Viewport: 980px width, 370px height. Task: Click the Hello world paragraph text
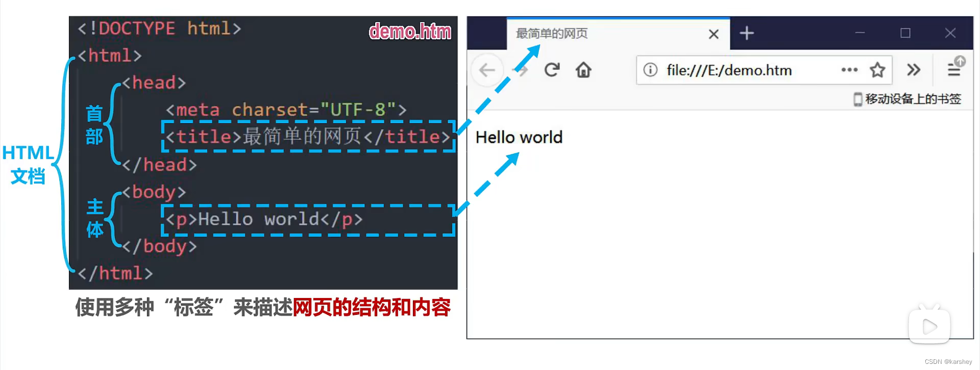[x=519, y=137]
